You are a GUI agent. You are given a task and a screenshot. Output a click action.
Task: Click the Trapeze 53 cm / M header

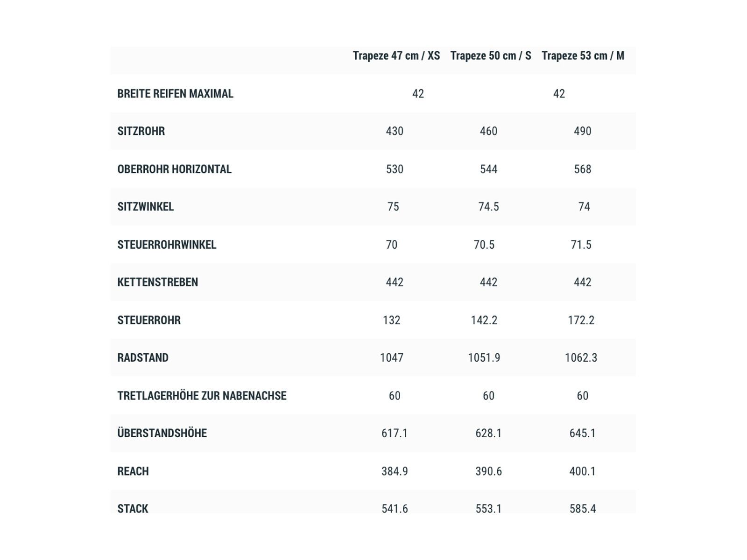click(583, 56)
